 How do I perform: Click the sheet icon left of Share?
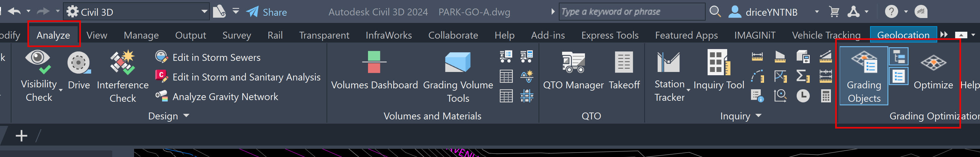coord(219,11)
